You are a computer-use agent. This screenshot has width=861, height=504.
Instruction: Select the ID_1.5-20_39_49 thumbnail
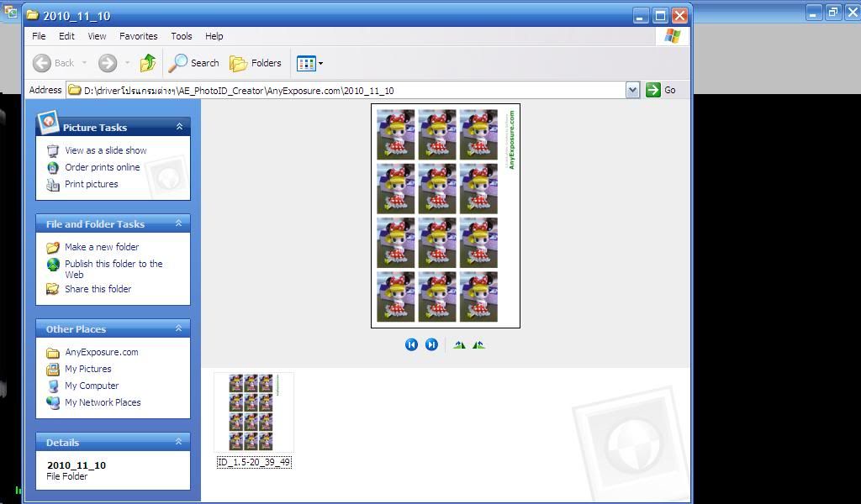pyautogui.click(x=254, y=412)
